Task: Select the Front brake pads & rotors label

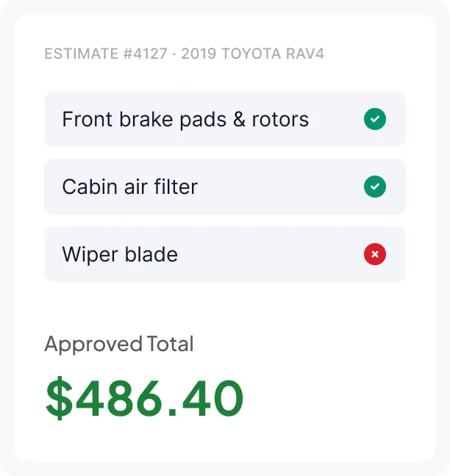Action: pyautogui.click(x=185, y=119)
